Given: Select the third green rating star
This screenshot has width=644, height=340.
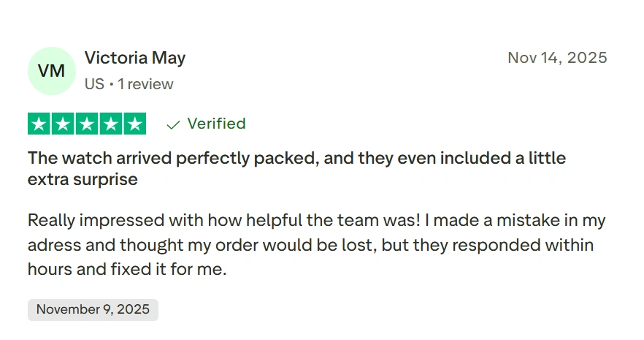Looking at the screenshot, I should (87, 124).
